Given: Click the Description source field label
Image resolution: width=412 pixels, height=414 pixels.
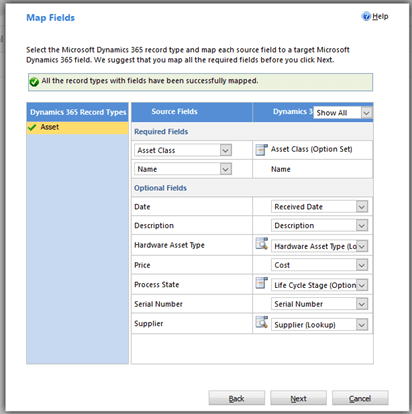Looking at the screenshot, I should pos(154,226).
